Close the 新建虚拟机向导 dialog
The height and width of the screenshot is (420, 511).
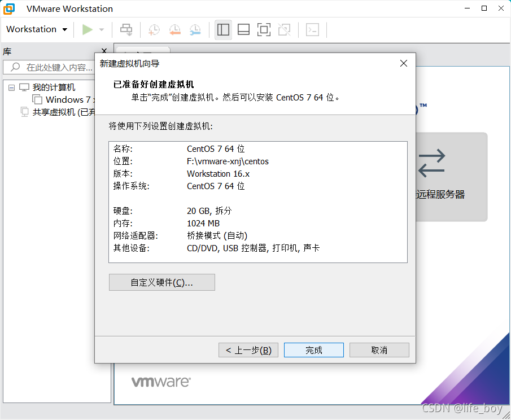click(404, 63)
